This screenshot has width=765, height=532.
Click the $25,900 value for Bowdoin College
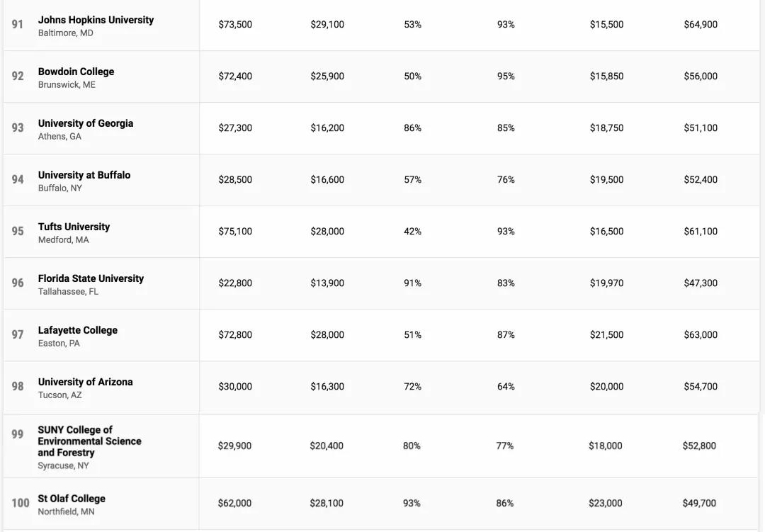tap(327, 77)
